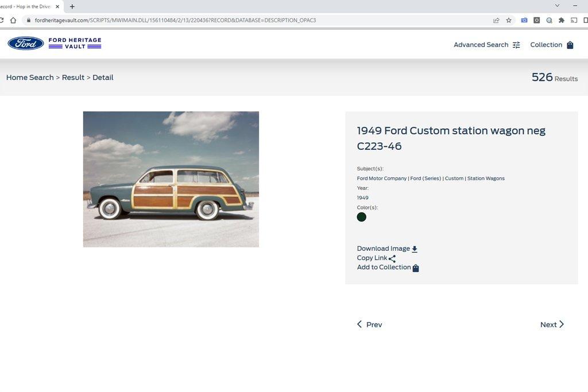Click the Download Image arrow icon
Viewport: 588px width, 392px height.
[415, 249]
